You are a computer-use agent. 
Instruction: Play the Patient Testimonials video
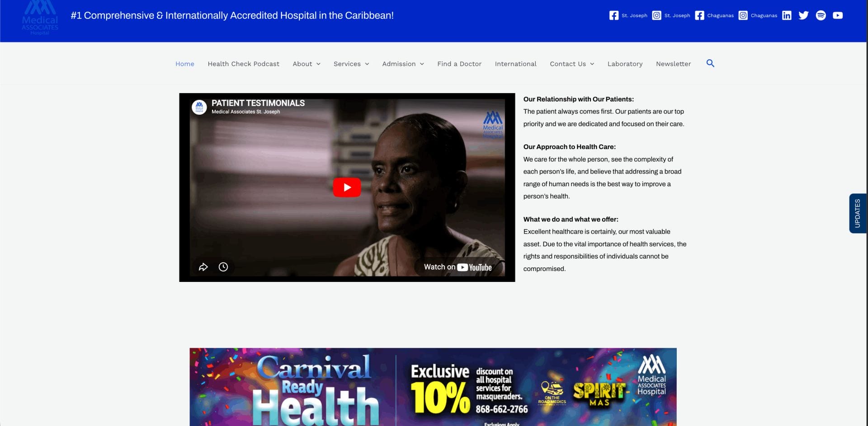pyautogui.click(x=347, y=187)
